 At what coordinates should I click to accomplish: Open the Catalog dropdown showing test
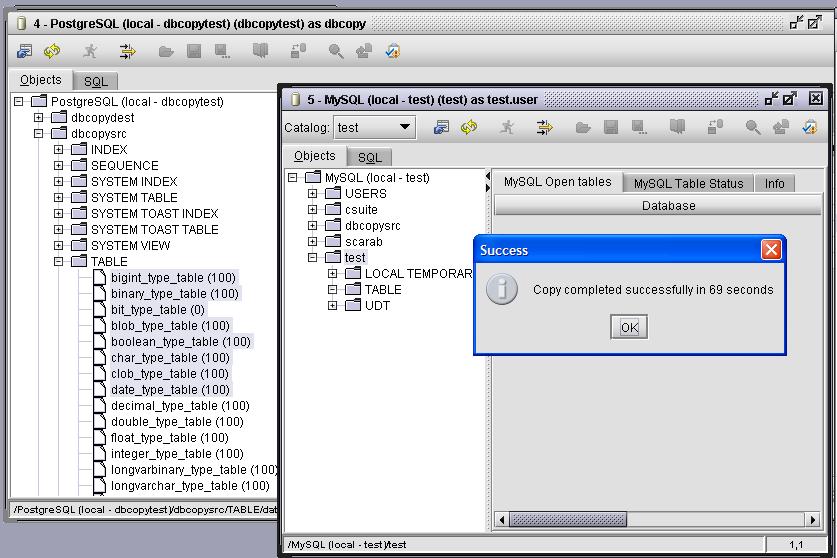click(x=375, y=127)
